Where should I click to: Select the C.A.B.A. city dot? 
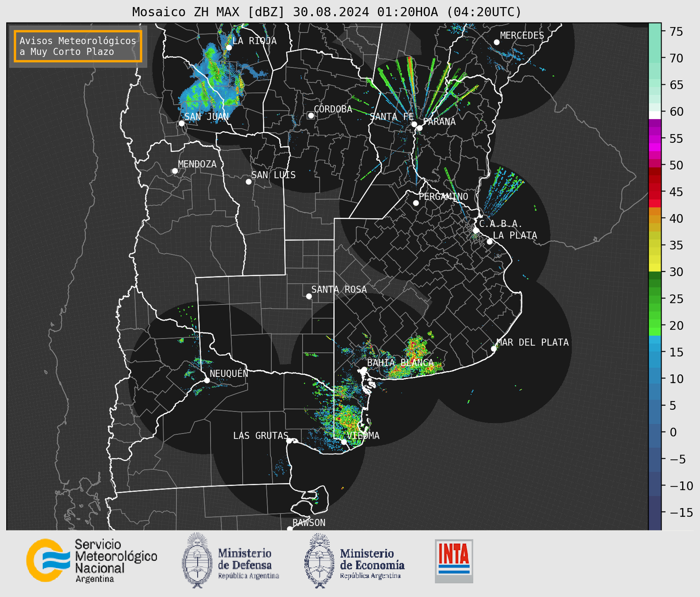tap(476, 230)
